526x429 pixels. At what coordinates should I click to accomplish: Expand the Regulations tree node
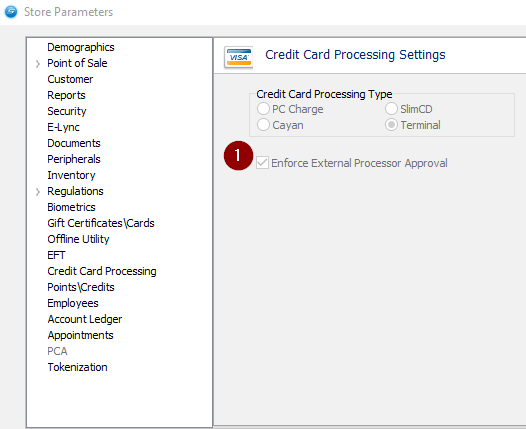(38, 192)
